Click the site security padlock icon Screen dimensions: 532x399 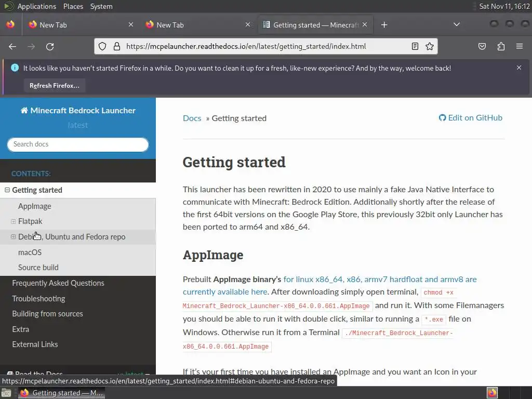click(x=117, y=46)
